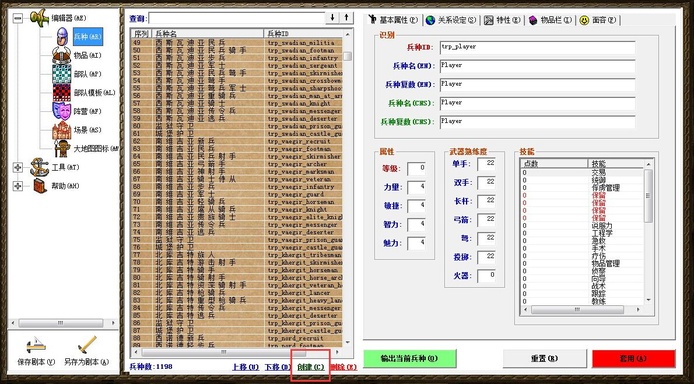Click the 魅力 charisma value box
Image resolution: width=694 pixels, height=384 pixels.
416,243
